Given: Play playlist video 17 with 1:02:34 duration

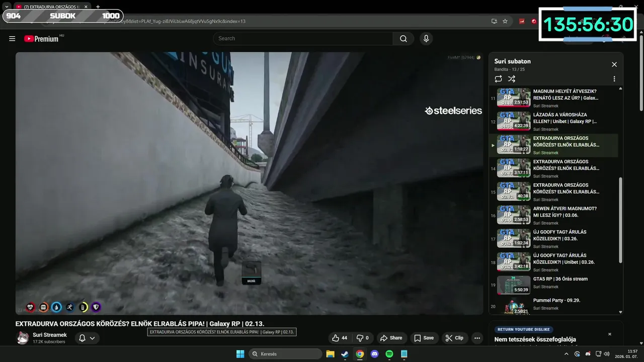Looking at the screenshot, I should pyautogui.click(x=553, y=239).
